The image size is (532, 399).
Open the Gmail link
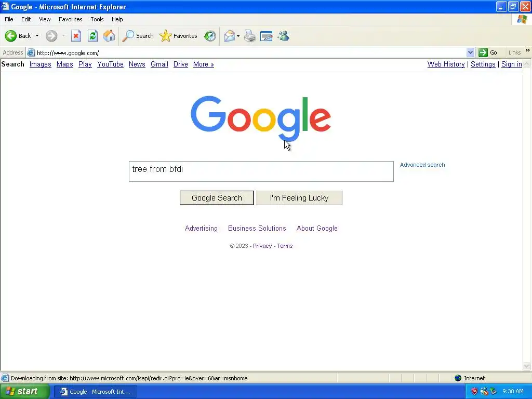point(159,64)
